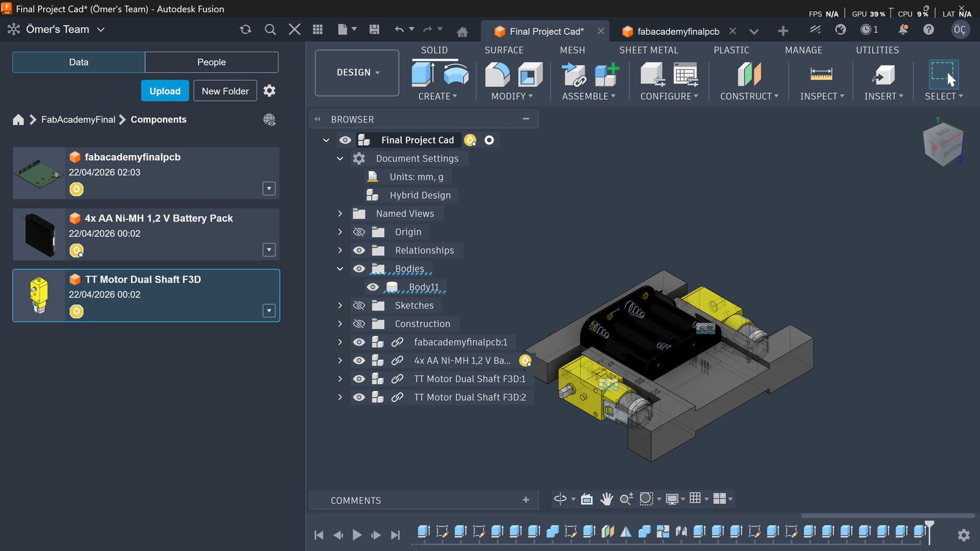
Task: Expand the TT Motor Dual Shaft F3D:1 node
Action: [x=340, y=379]
